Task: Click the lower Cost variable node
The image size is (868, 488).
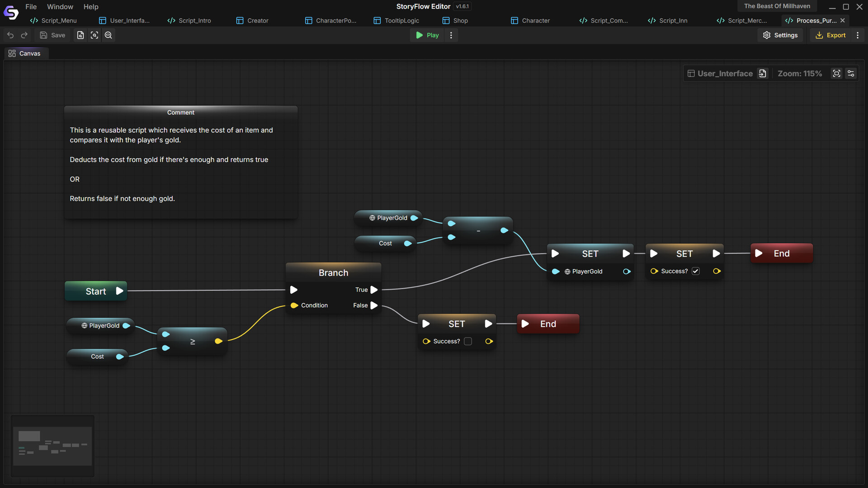Action: click(x=97, y=357)
